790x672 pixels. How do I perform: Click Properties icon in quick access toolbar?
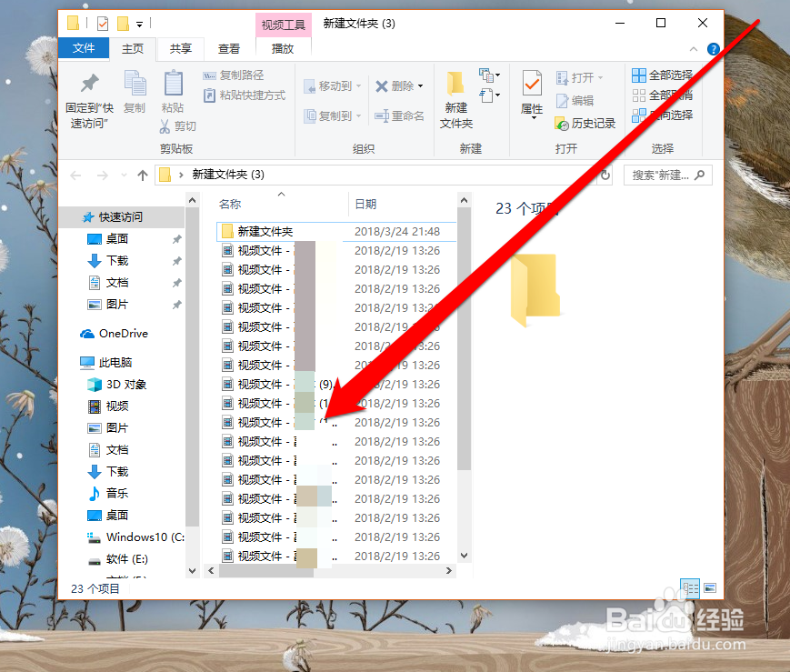[x=103, y=24]
